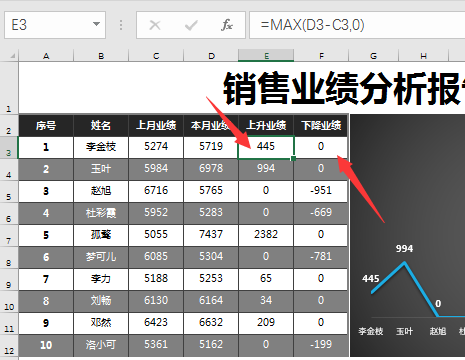Click the select-all corner triangle of the sheet
Viewport: 465px width, 360px height.
pyautogui.click(x=12, y=56)
